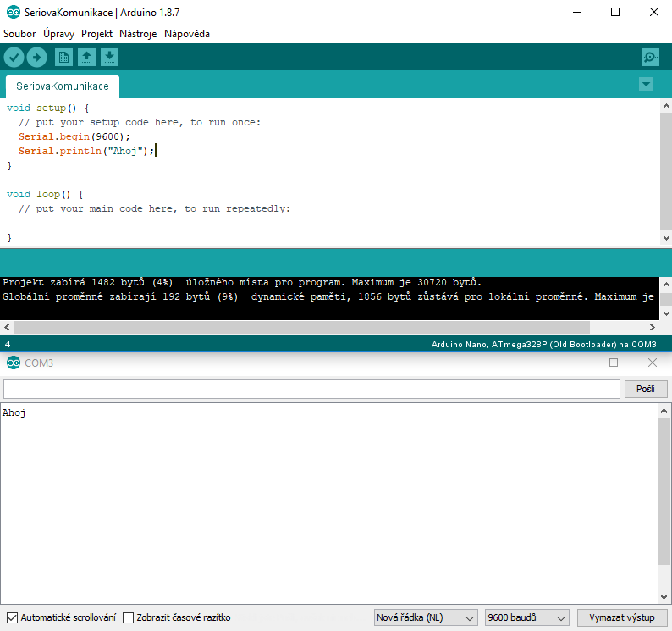Open the Nová řádka (NL) line-ending dropdown
Screen dimensions: 672x631
pos(426,617)
